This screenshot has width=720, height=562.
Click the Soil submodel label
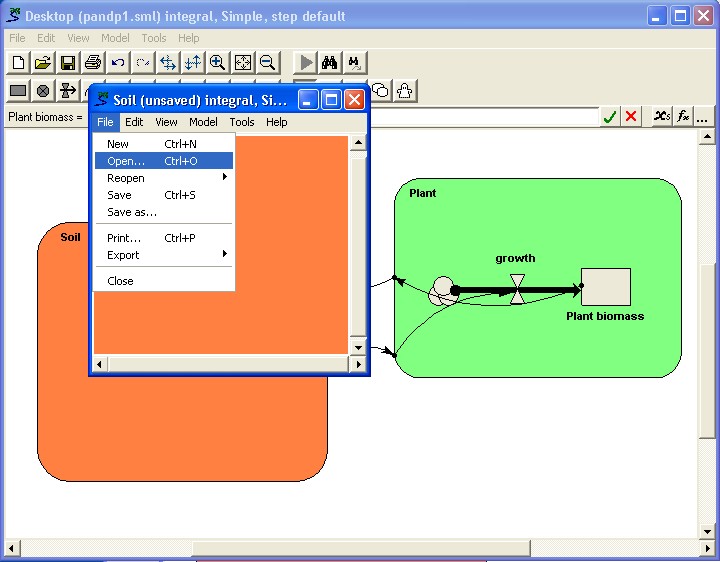point(70,237)
